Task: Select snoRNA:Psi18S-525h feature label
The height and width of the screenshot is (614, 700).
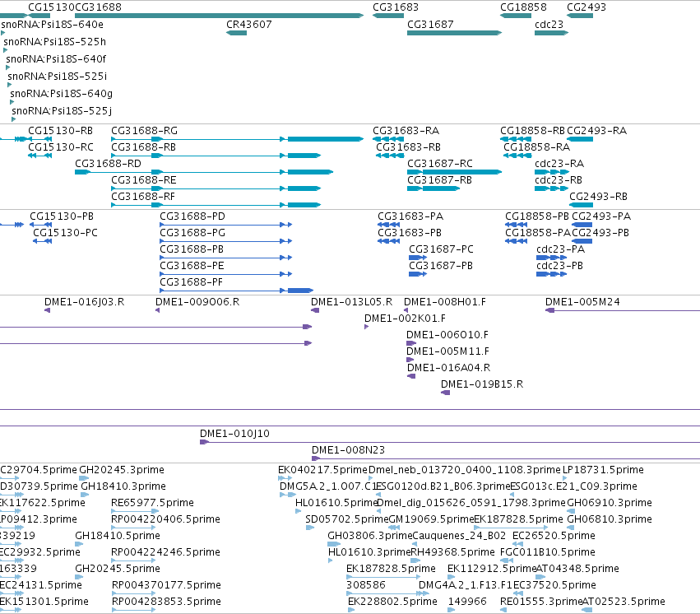Action: (x=55, y=42)
